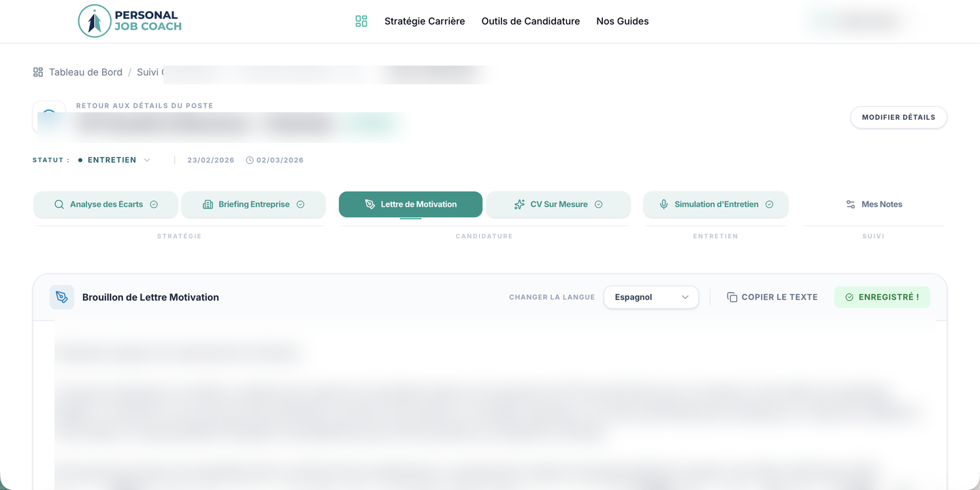Click the Modifier Détails button
Image resolution: width=980 pixels, height=490 pixels.
tap(898, 117)
